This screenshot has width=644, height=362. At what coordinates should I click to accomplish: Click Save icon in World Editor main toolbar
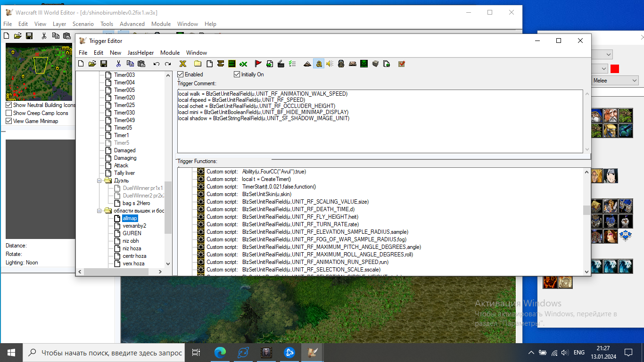click(29, 35)
